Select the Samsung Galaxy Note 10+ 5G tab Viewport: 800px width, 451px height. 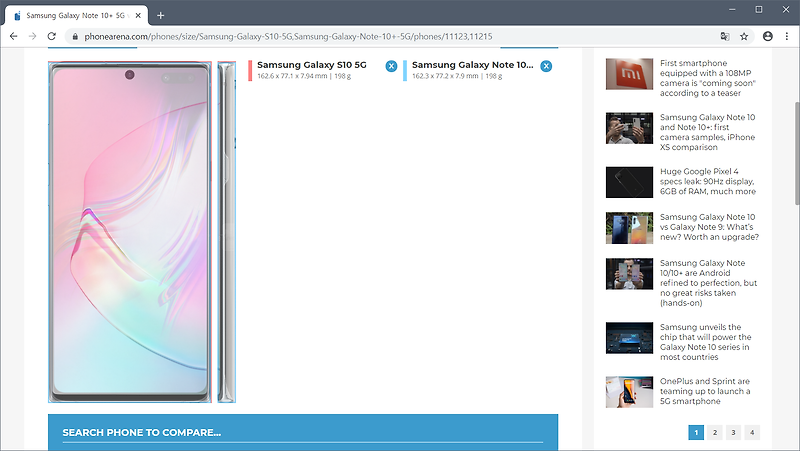[x=77, y=15]
